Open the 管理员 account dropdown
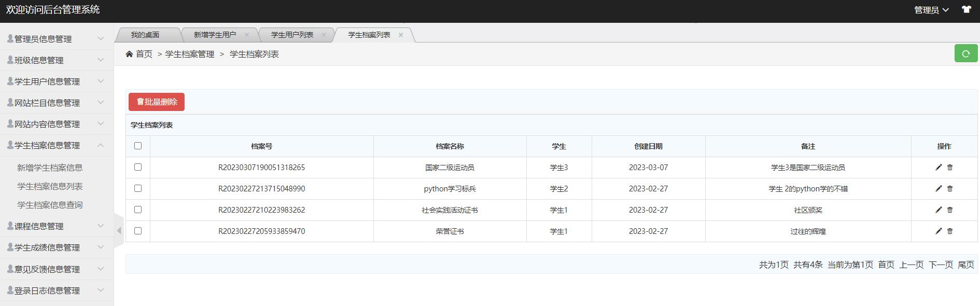Screen dimensions: 980x306 click(x=931, y=10)
